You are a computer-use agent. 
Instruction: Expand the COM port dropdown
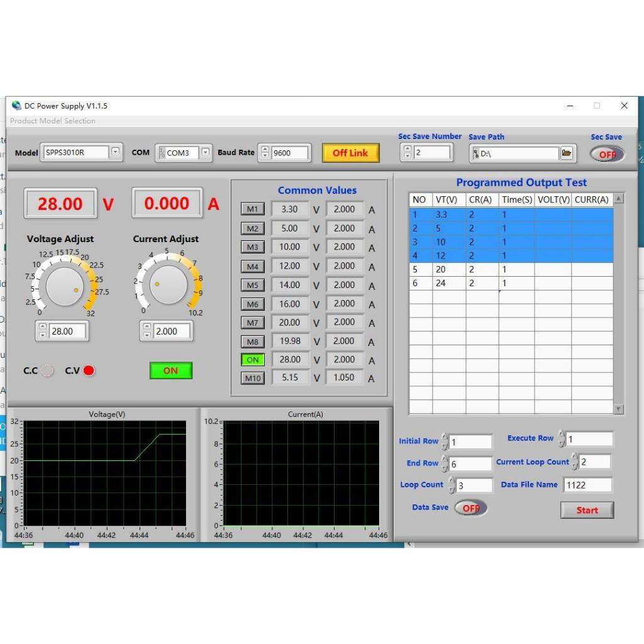[205, 152]
